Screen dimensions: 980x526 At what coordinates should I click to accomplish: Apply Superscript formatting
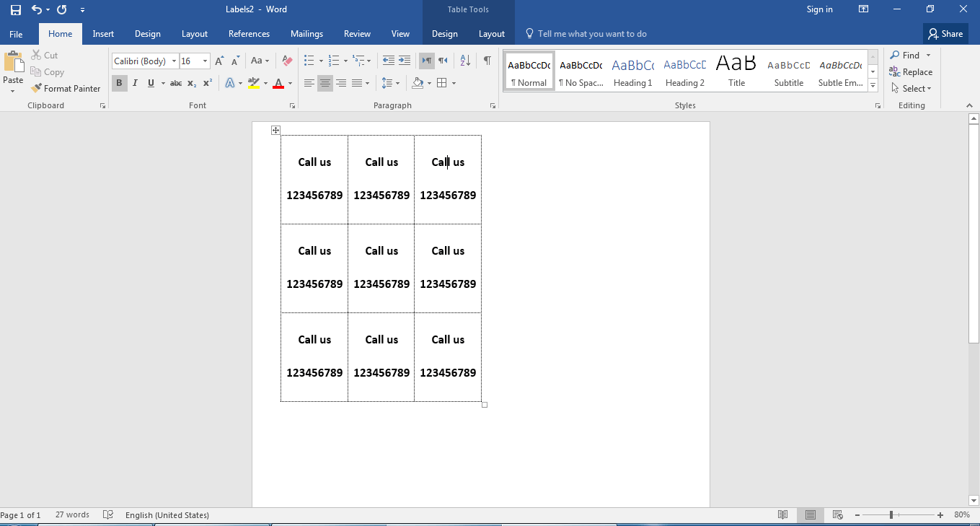[x=208, y=83]
